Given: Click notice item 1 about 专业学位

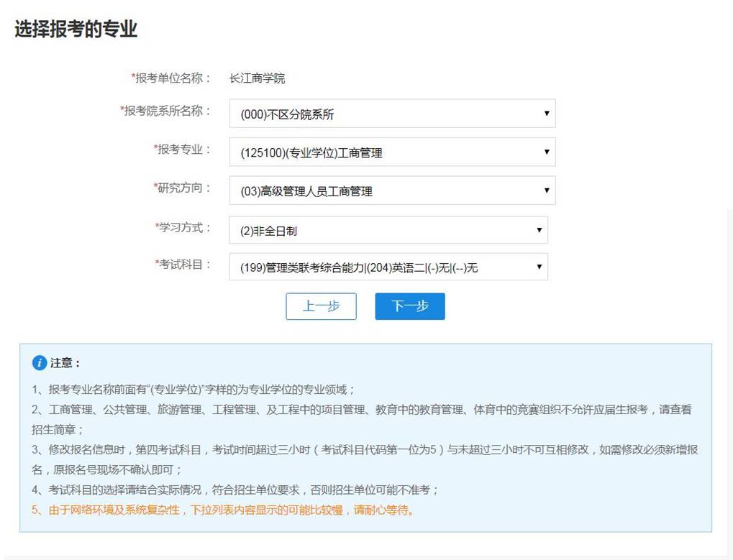Looking at the screenshot, I should pyautogui.click(x=193, y=390).
